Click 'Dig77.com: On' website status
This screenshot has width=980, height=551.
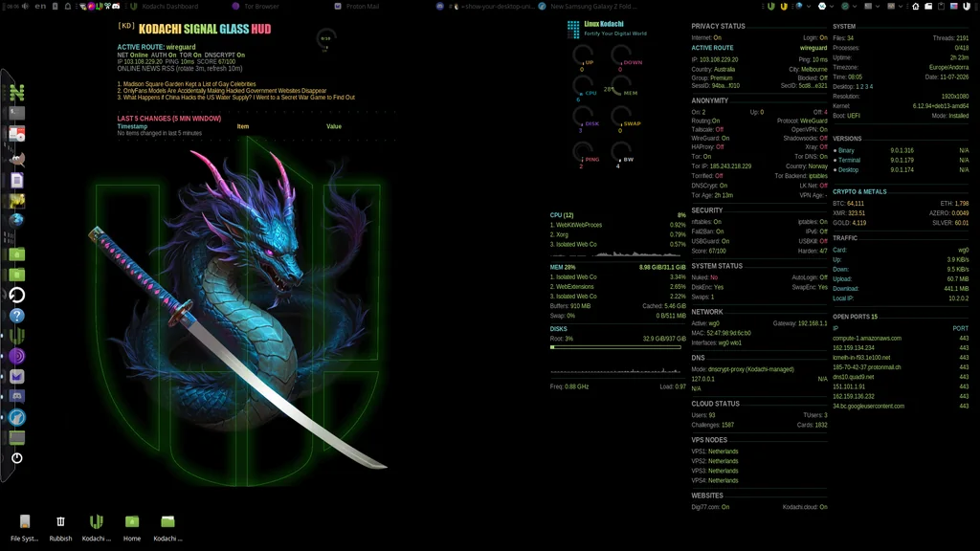pos(710,507)
